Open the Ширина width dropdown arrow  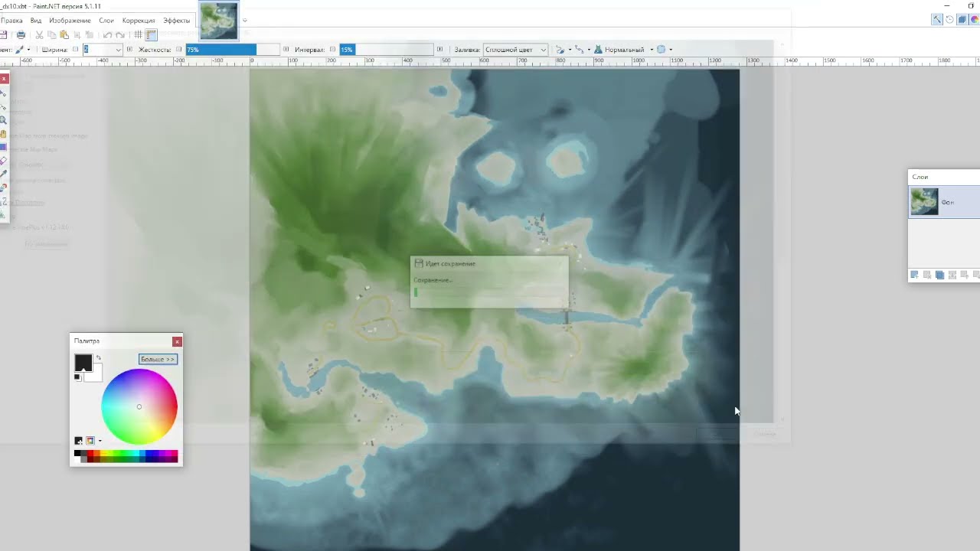(x=119, y=50)
